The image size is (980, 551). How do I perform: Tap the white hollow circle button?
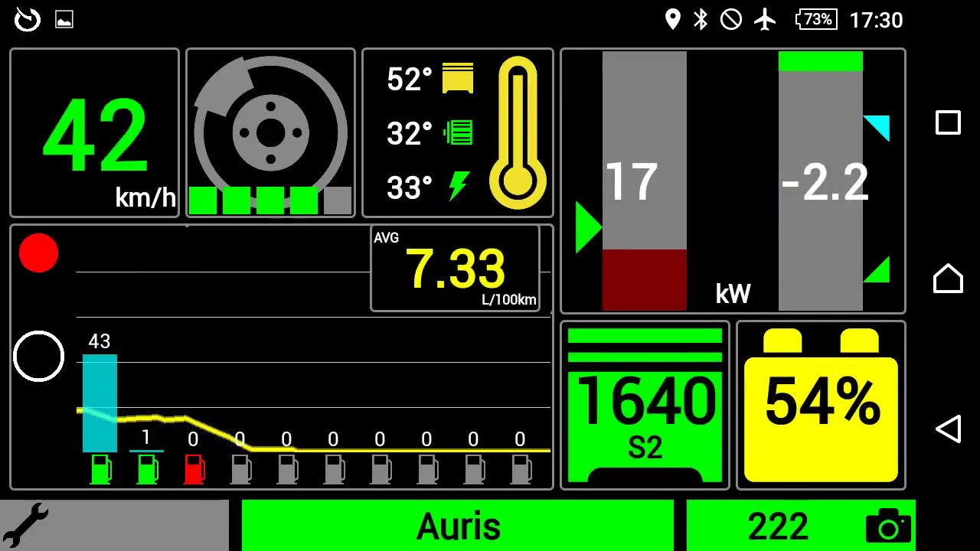[38, 357]
